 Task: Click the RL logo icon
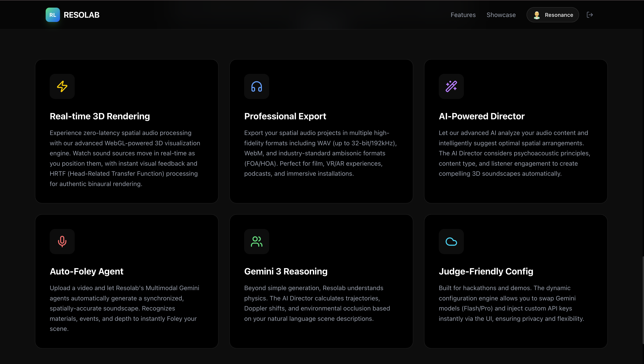click(x=53, y=15)
